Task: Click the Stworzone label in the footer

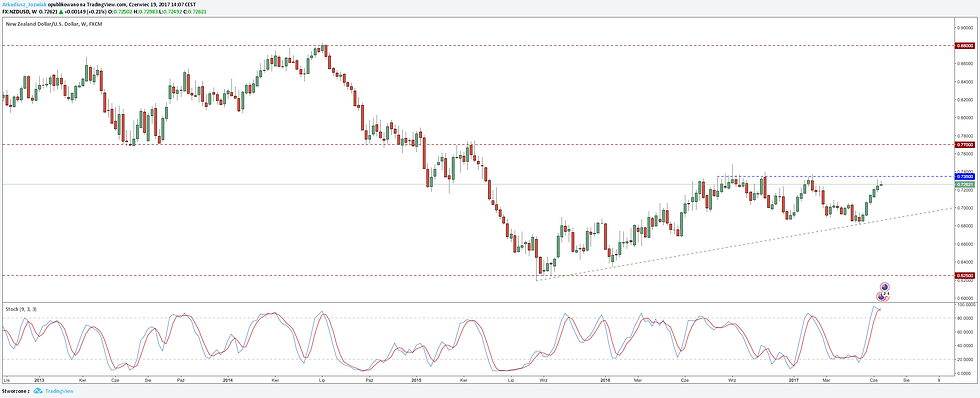Action: (x=15, y=391)
